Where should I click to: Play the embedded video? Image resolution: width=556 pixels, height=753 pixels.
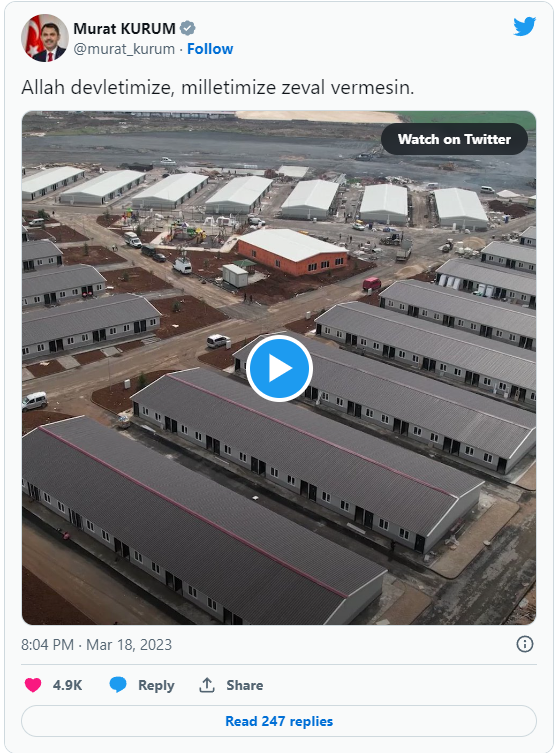[279, 368]
